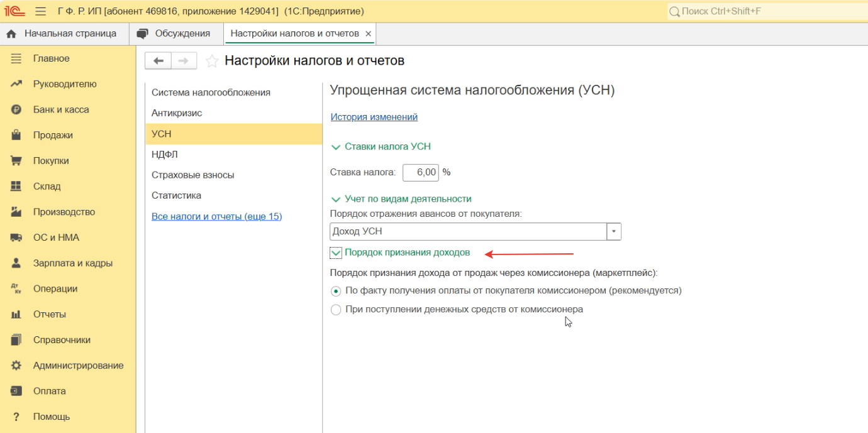
Task: Open the Начальная страница tab
Action: tap(63, 33)
